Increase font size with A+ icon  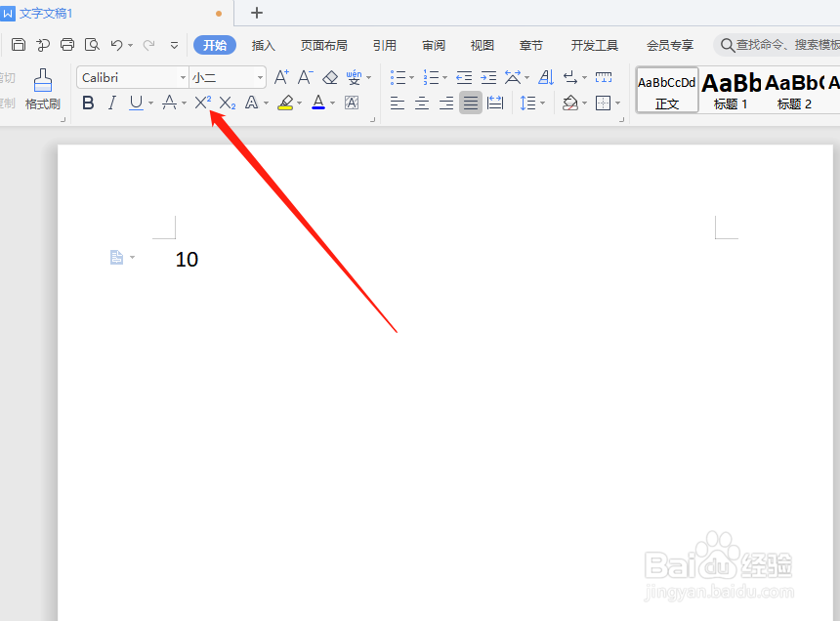click(x=281, y=76)
